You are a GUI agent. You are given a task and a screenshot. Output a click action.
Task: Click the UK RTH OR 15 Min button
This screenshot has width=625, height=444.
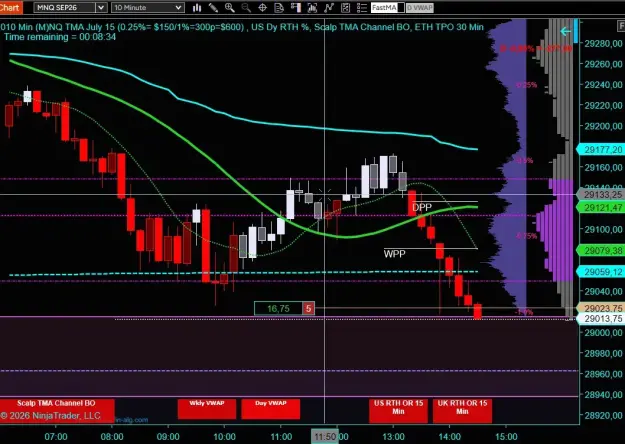(x=462, y=410)
